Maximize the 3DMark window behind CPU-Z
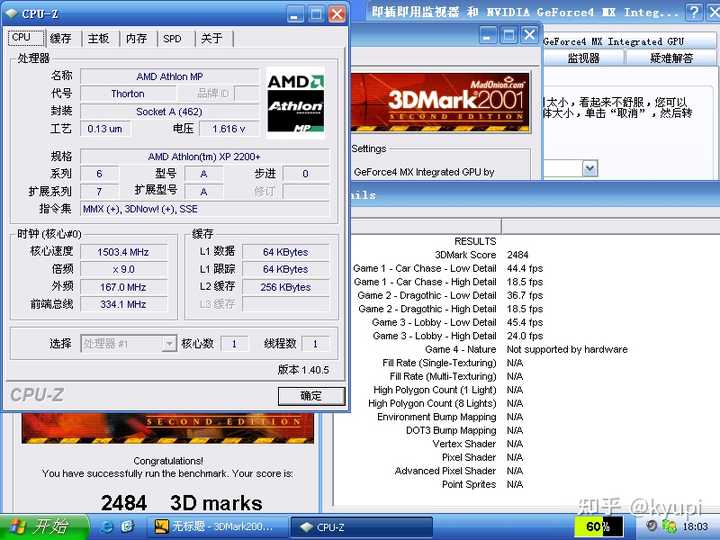 point(509,35)
